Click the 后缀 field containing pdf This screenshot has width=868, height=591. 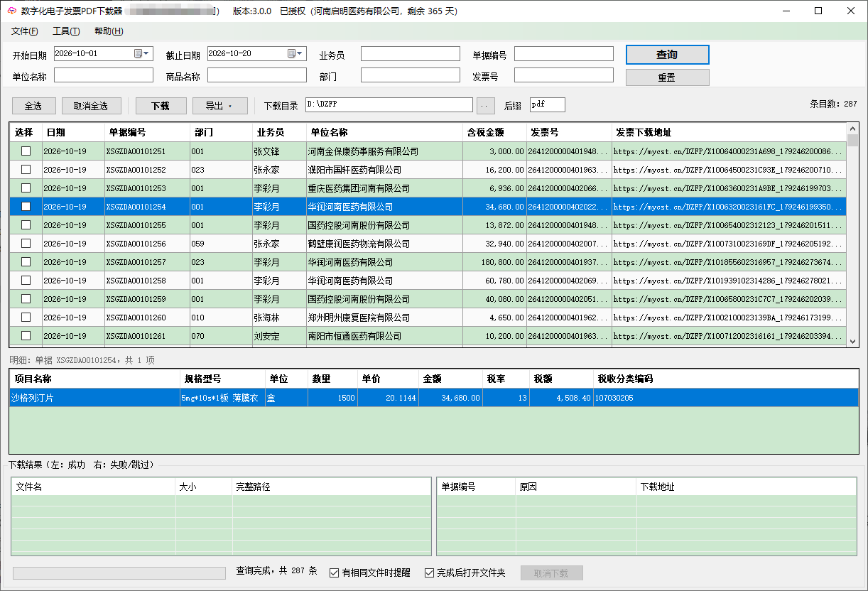[x=548, y=105]
